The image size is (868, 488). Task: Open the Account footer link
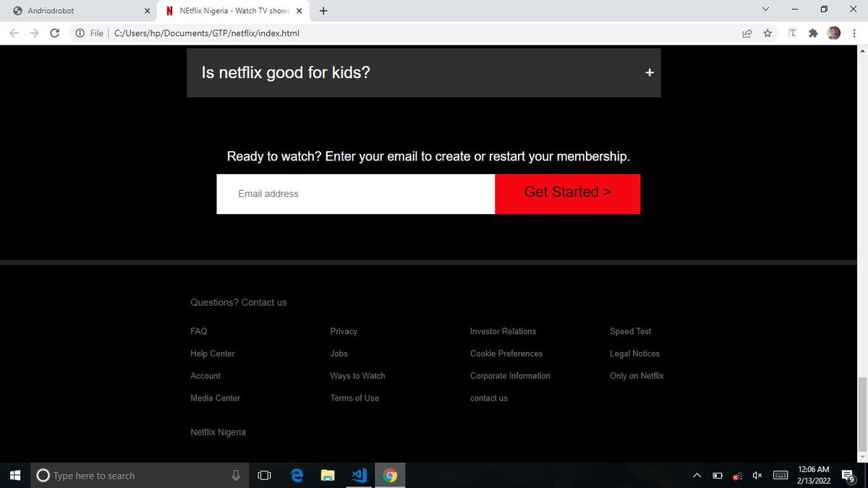point(205,376)
